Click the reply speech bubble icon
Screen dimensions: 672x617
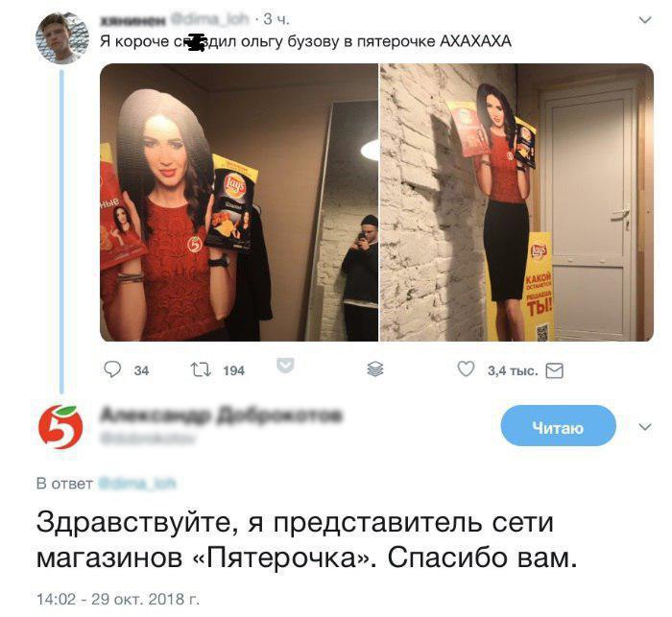(112, 369)
